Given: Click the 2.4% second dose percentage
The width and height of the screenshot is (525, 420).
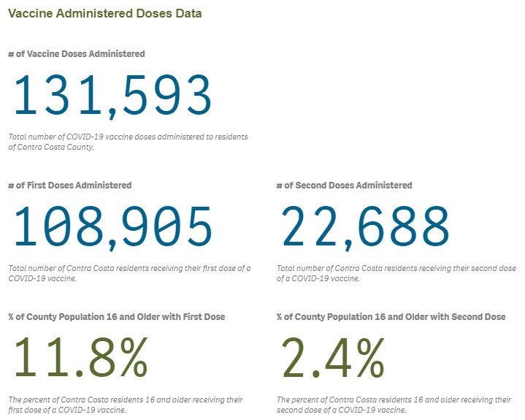Looking at the screenshot, I should click(334, 357).
